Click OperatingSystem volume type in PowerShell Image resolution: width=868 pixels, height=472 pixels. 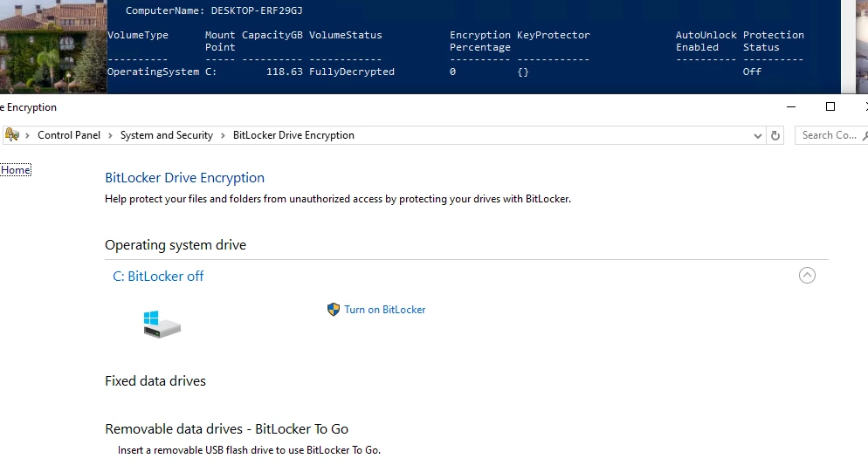coord(154,72)
